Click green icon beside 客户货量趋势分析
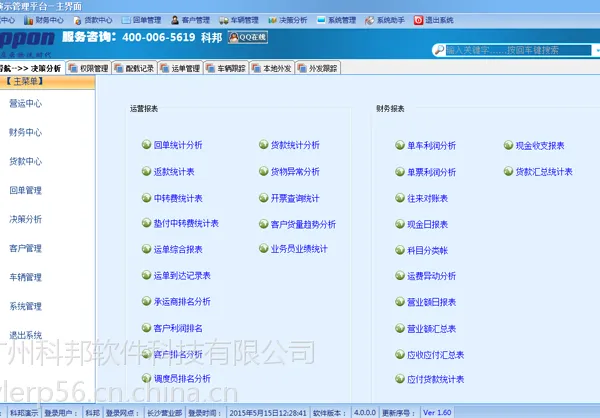The height and width of the screenshot is (418, 600). tap(264, 224)
